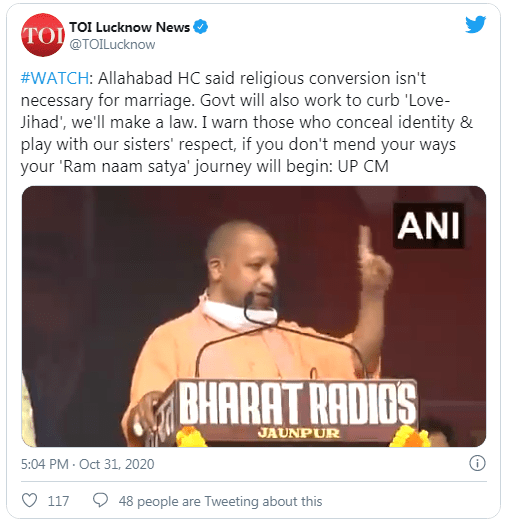
Task: Click the tweet body text
Action: (x=247, y=122)
